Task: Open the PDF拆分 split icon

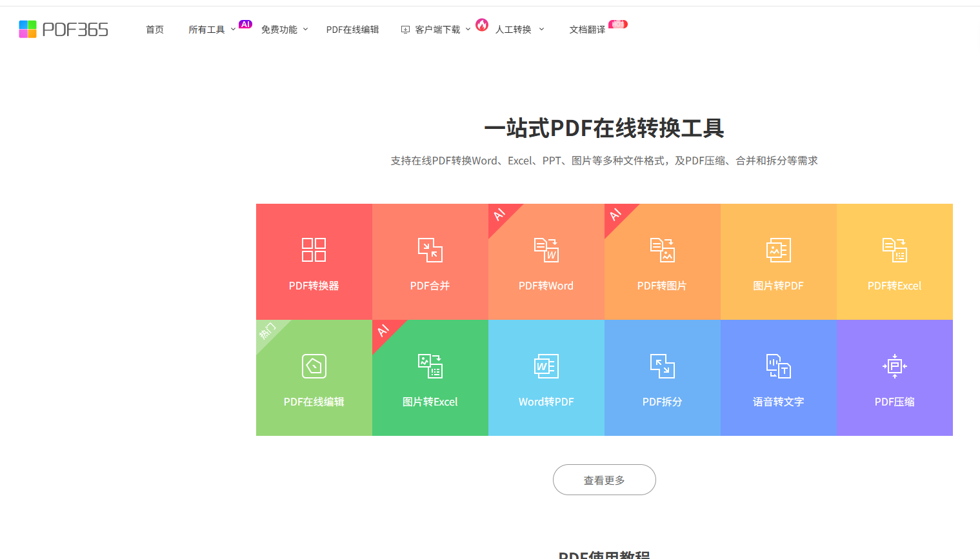Action: click(662, 366)
